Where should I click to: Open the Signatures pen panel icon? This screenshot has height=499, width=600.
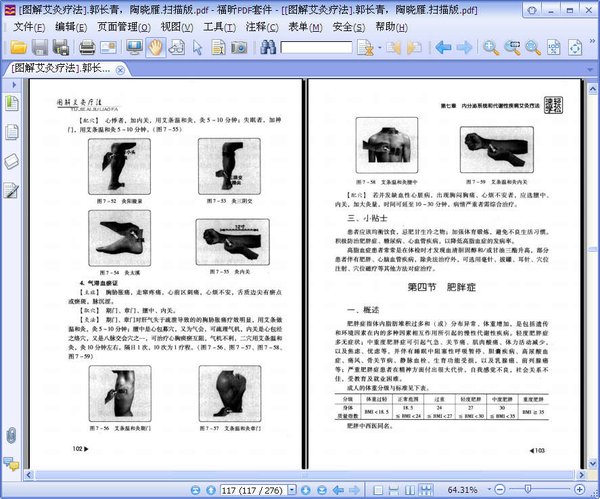11,190
